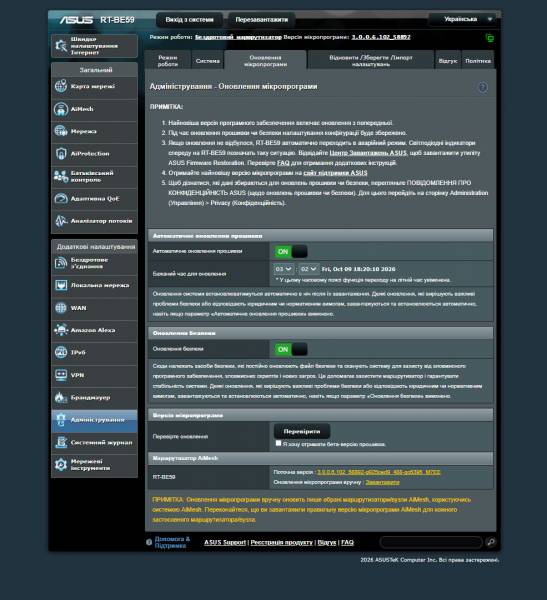Open Adaptive QoE gauge icon

click(x=61, y=199)
